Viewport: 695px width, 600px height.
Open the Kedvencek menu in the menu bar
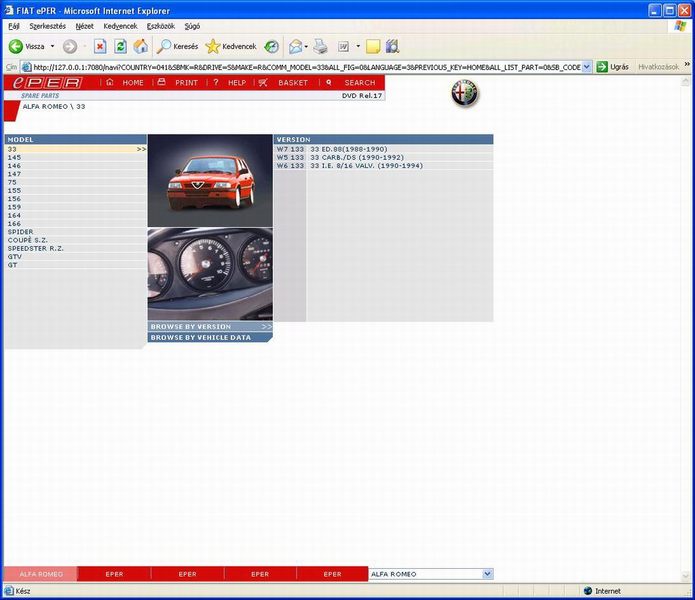(120, 26)
